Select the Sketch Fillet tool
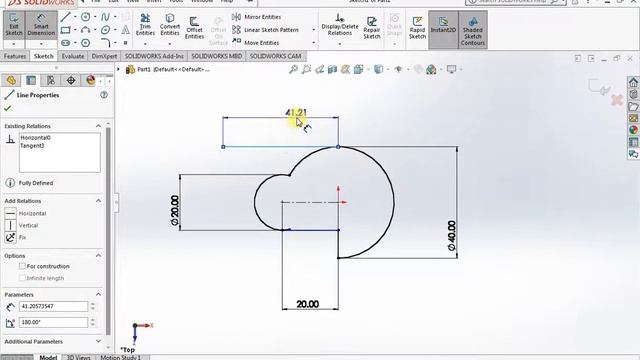Viewport: 640px width, 360px height. (105, 42)
